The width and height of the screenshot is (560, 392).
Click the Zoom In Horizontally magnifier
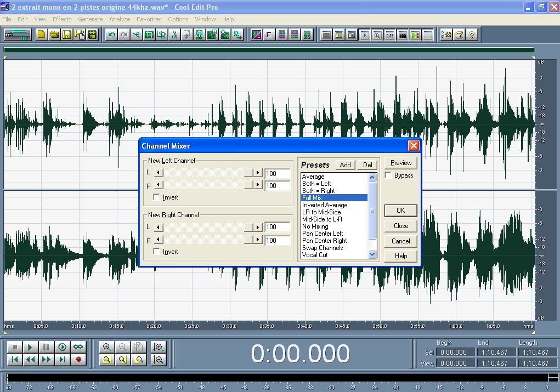(107, 347)
